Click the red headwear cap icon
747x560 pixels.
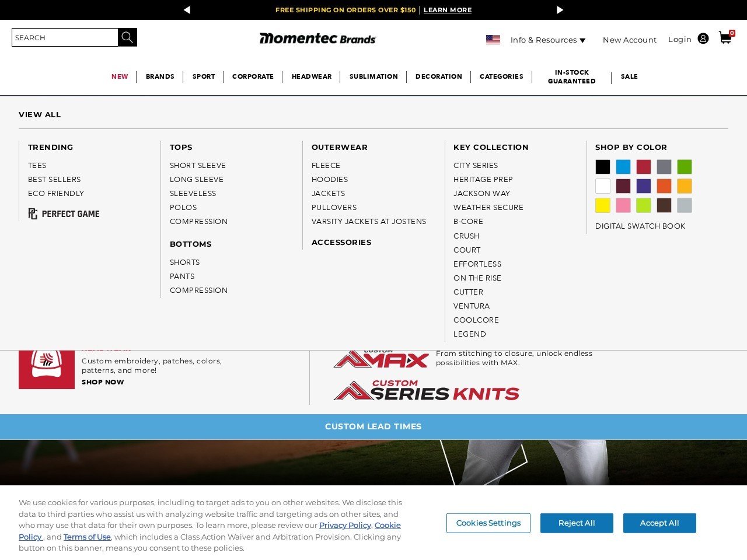pos(47,369)
